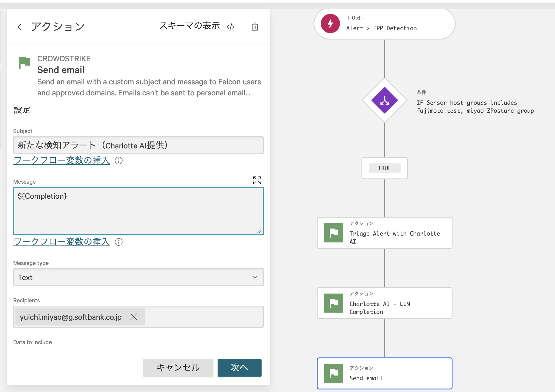555x392 pixels.
Task: Expand the Message editor to fullscreen
Action: click(257, 180)
